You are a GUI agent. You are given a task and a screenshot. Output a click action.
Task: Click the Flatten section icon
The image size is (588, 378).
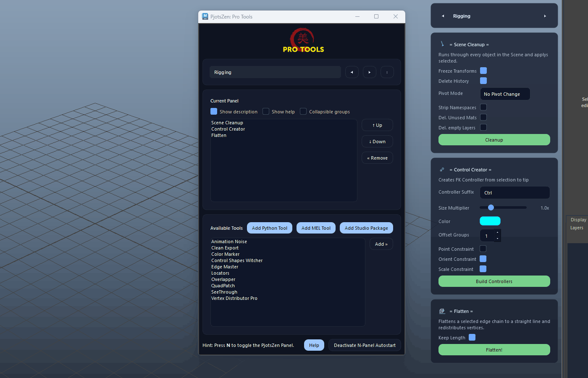(x=442, y=311)
